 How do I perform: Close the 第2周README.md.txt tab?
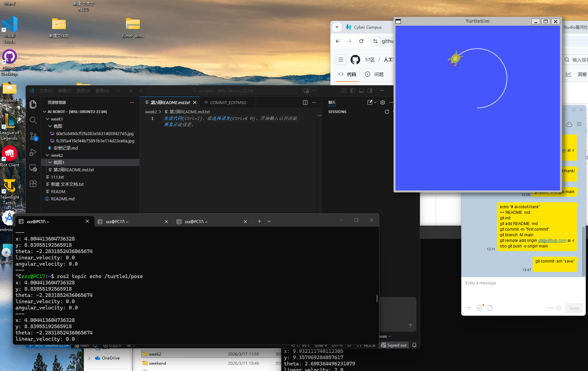click(x=195, y=102)
